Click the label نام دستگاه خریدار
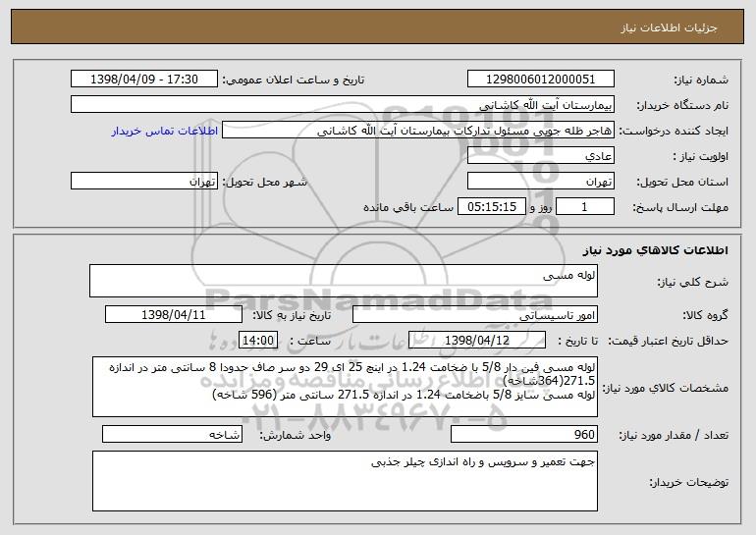Image resolution: width=756 pixels, height=535 pixels. pyautogui.click(x=682, y=105)
